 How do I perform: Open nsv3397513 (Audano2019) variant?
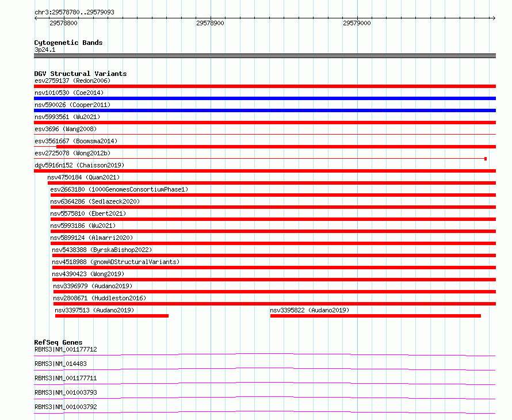[x=94, y=310]
